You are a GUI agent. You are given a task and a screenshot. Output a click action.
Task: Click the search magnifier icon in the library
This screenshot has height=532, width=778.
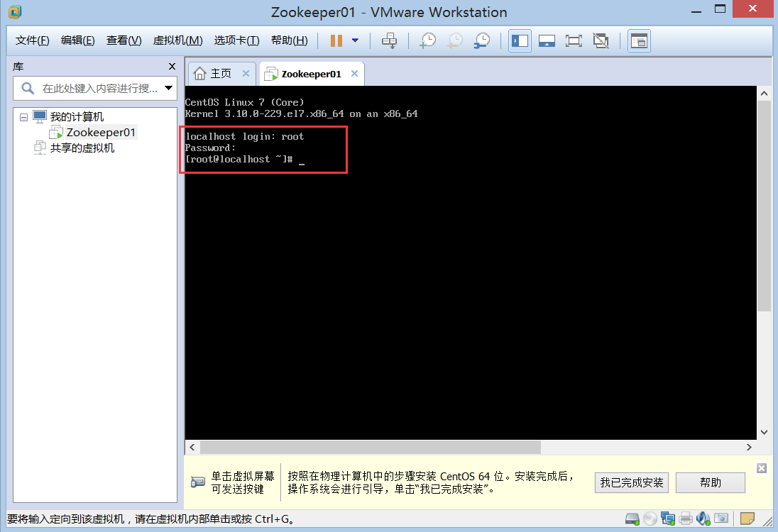(x=28, y=88)
